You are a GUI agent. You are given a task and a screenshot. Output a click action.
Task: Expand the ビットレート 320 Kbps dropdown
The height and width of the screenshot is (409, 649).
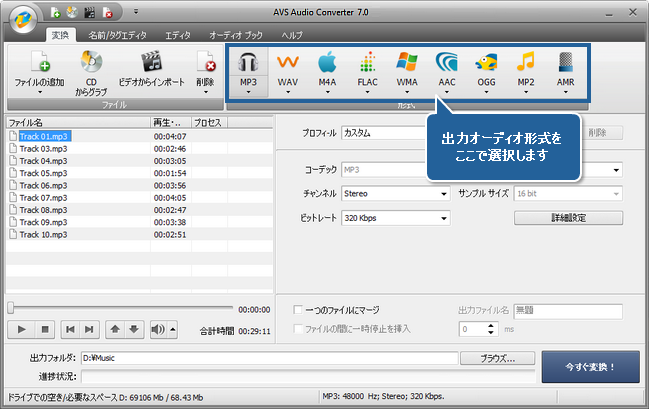[395, 217]
